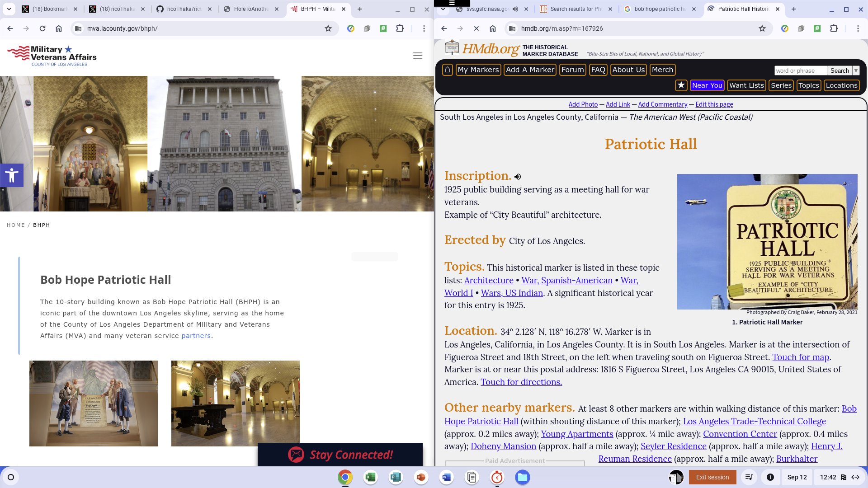Click the Edit this page link
868x488 pixels.
[714, 104]
